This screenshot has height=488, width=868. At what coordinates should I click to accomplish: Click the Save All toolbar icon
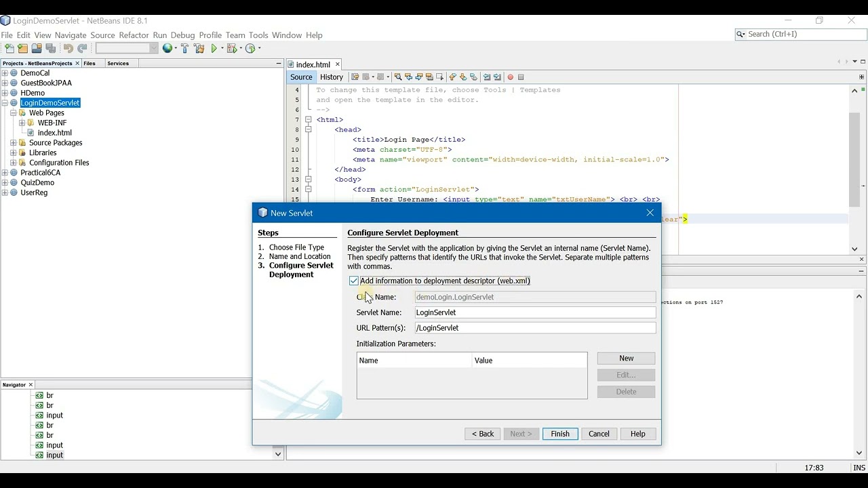coord(51,48)
